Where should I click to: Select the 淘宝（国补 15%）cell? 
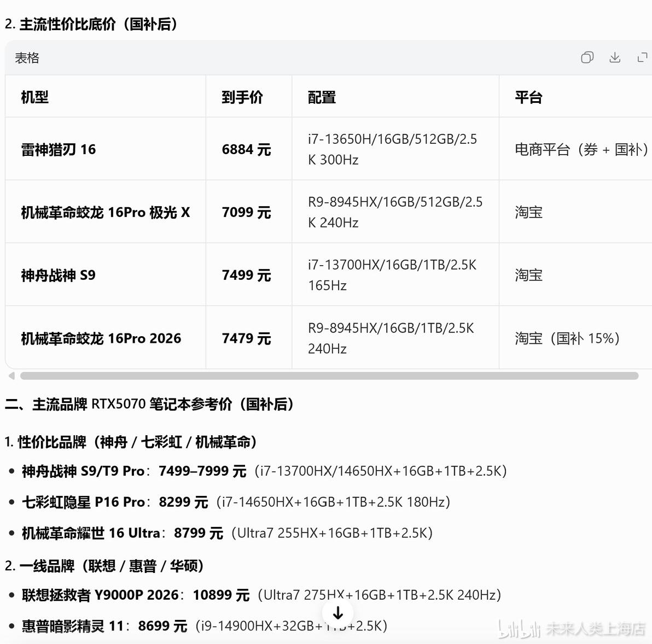coord(575,338)
